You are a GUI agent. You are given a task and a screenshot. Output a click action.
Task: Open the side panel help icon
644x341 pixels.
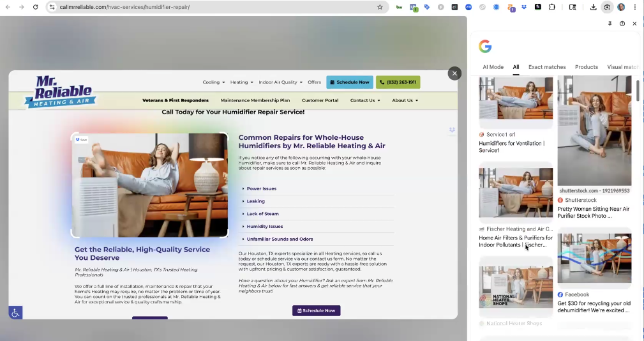622,24
